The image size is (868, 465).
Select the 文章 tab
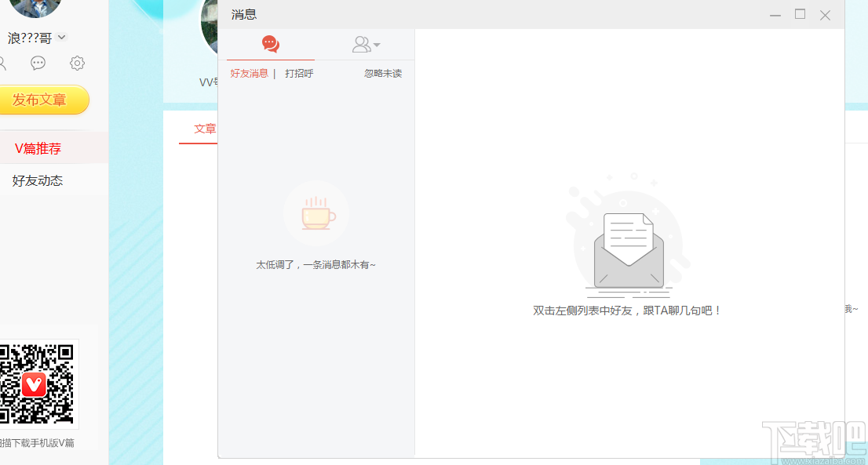[x=205, y=129]
